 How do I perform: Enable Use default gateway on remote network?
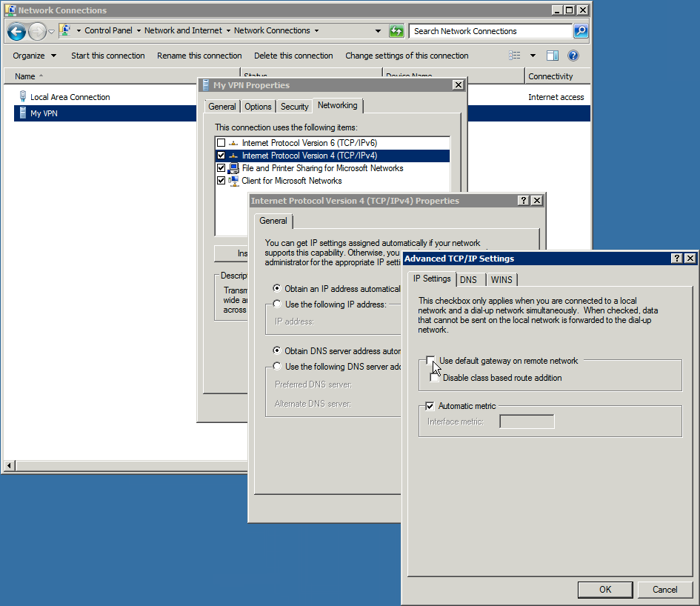[430, 360]
